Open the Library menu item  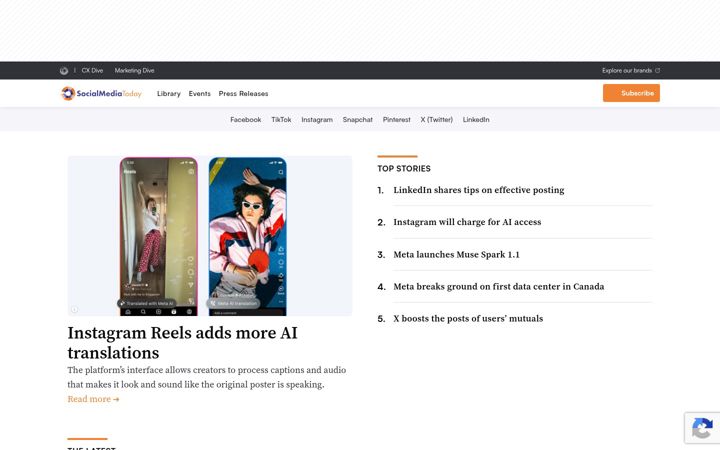point(169,94)
